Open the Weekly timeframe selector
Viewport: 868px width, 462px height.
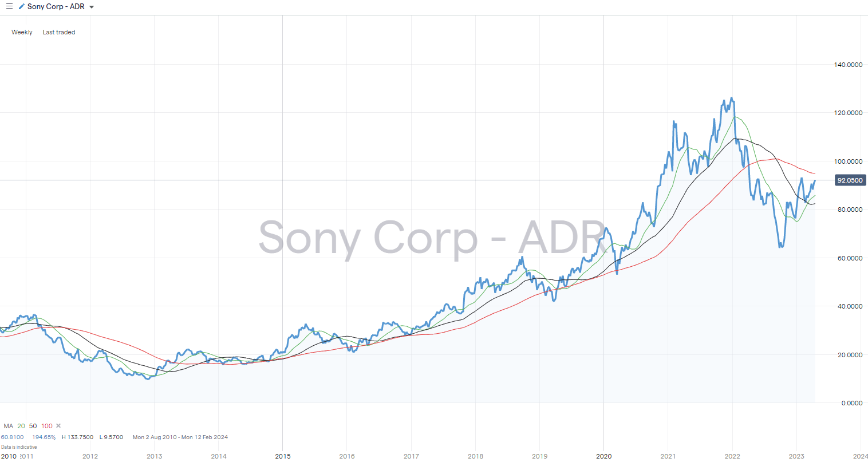pyautogui.click(x=22, y=32)
